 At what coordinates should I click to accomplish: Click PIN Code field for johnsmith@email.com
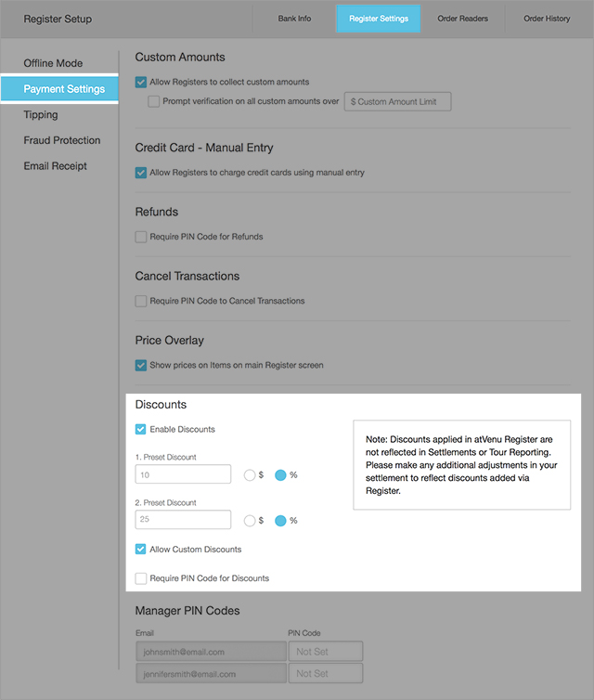[325, 652]
